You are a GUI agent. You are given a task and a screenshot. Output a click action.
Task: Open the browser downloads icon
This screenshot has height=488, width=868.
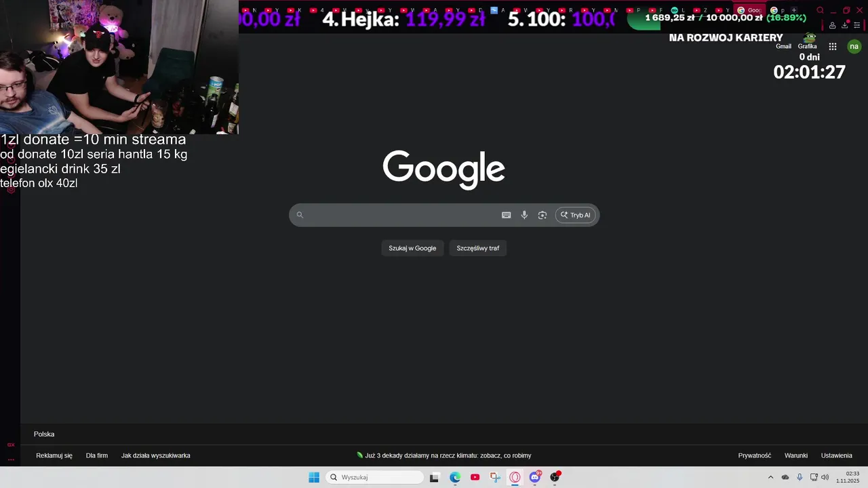click(845, 26)
